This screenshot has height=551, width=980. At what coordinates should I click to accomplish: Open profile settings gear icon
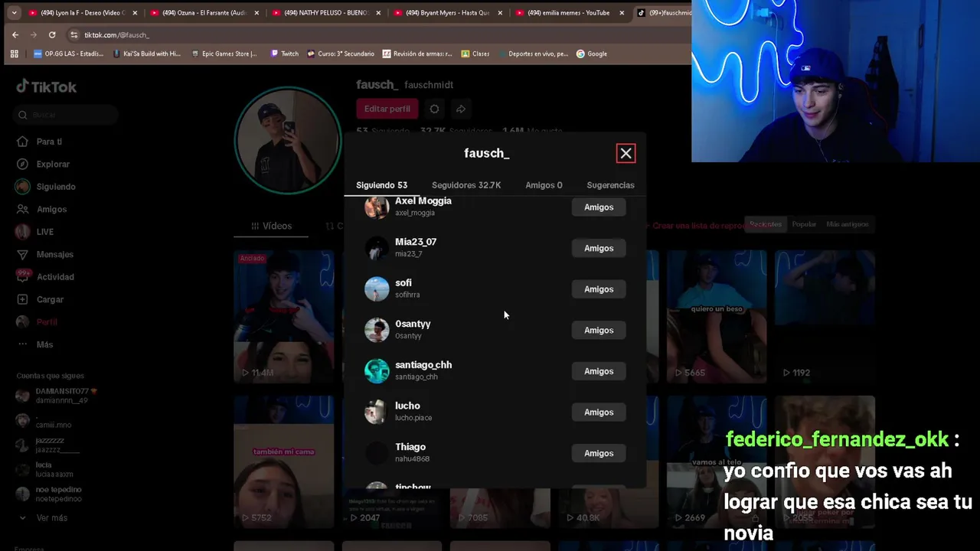pyautogui.click(x=434, y=109)
